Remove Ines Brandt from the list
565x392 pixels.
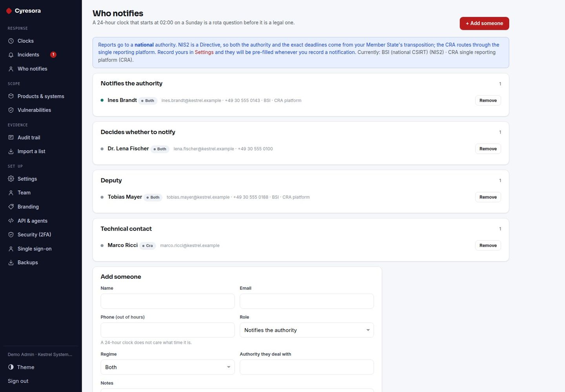[x=488, y=100]
